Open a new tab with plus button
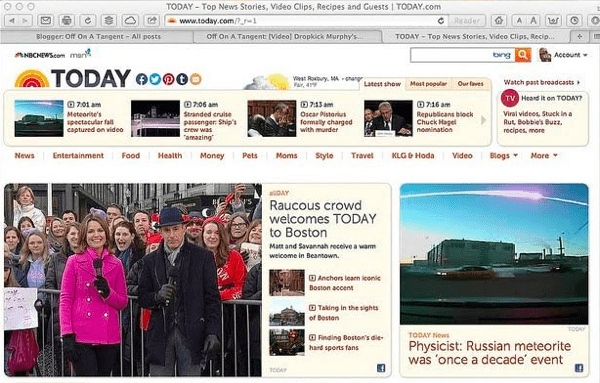The width and height of the screenshot is (600, 383). [580, 37]
